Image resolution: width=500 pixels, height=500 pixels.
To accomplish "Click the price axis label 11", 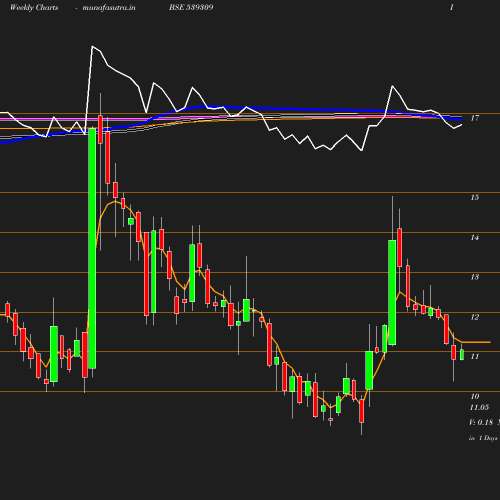I will point(475,357).
